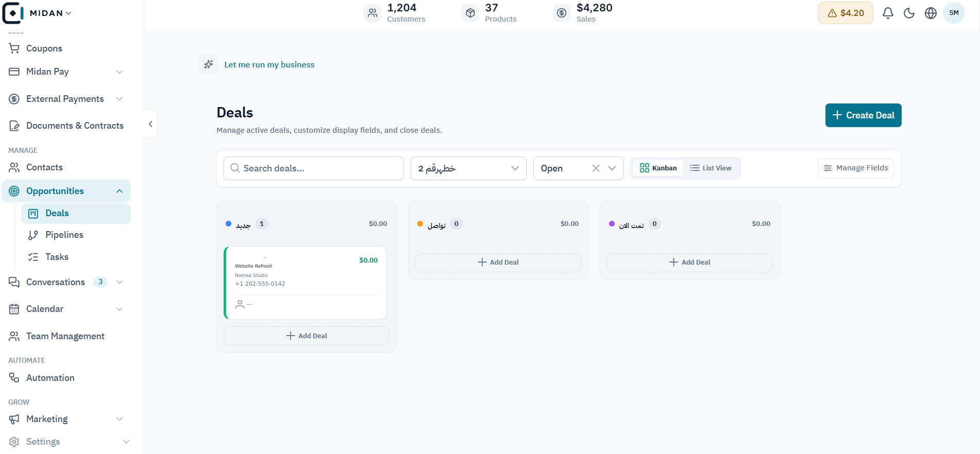The width and height of the screenshot is (980, 454).
Task: Open the SM user avatar menu
Action: [x=954, y=13]
